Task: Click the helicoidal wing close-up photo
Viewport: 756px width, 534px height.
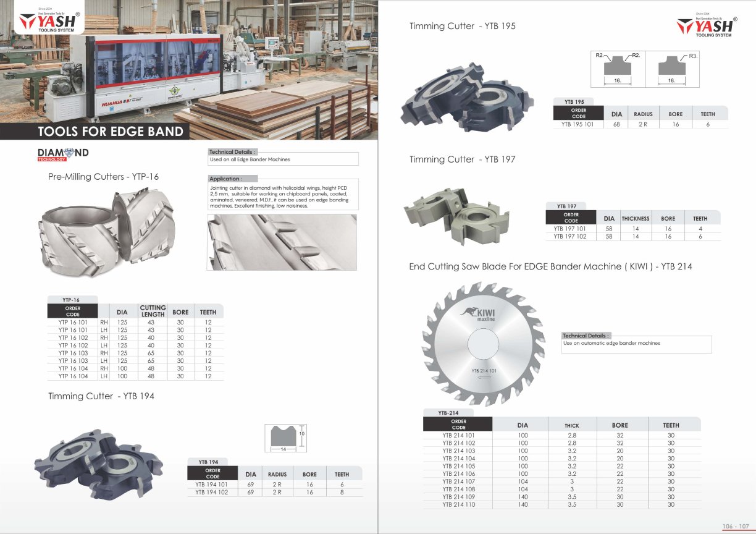Action: click(x=282, y=242)
